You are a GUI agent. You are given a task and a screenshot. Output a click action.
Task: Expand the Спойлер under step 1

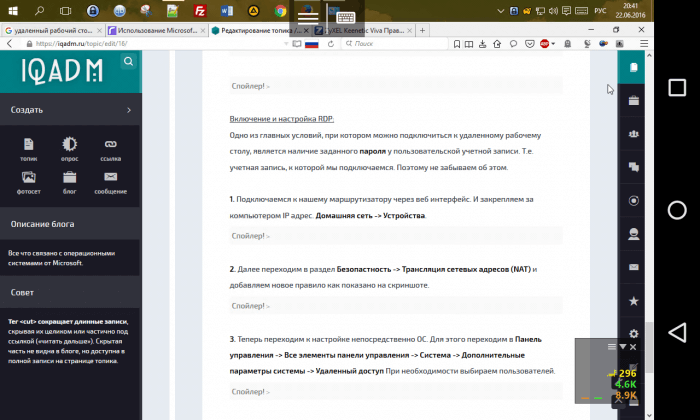[x=249, y=237]
